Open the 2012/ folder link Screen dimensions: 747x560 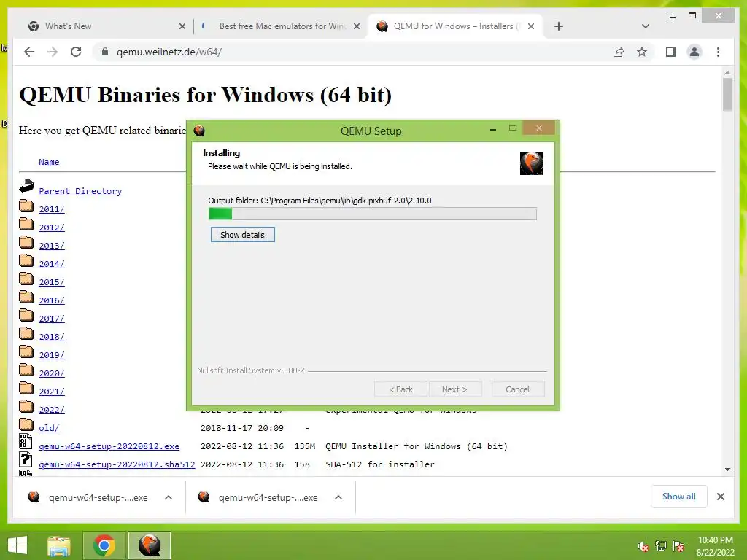52,227
